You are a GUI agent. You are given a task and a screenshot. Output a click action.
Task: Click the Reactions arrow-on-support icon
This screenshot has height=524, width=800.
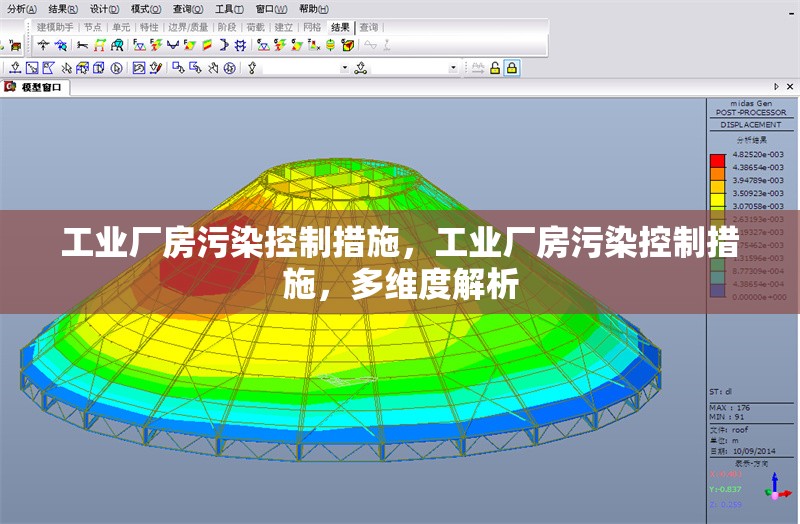[43, 45]
